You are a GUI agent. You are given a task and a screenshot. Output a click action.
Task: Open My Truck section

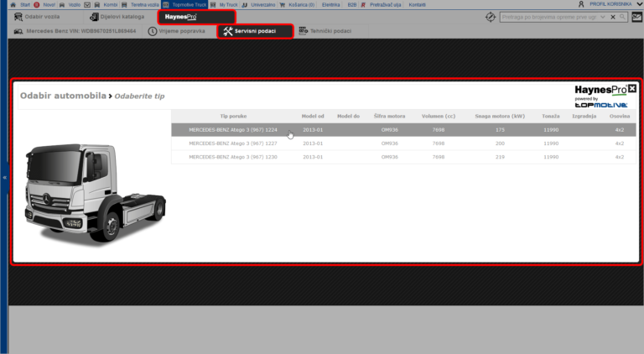tap(228, 5)
